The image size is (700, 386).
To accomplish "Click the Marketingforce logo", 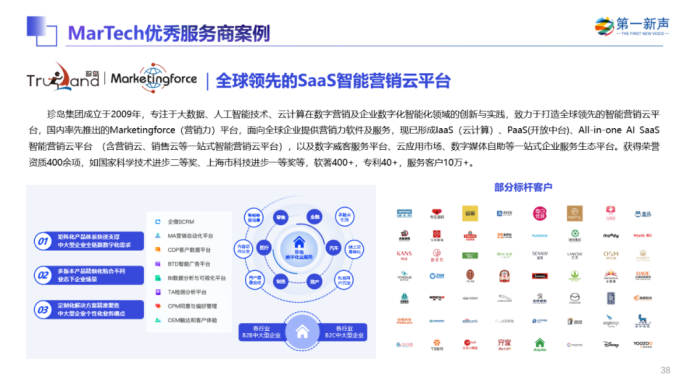I will coord(154,78).
